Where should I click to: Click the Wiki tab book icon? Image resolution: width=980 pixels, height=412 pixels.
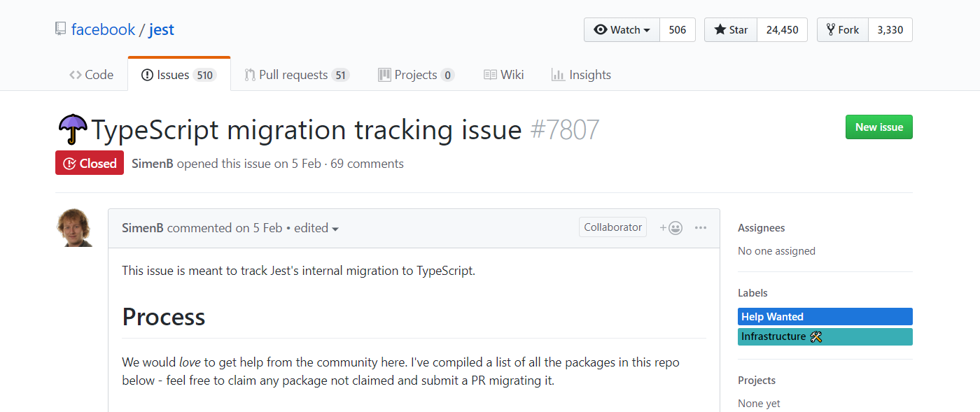pos(491,75)
